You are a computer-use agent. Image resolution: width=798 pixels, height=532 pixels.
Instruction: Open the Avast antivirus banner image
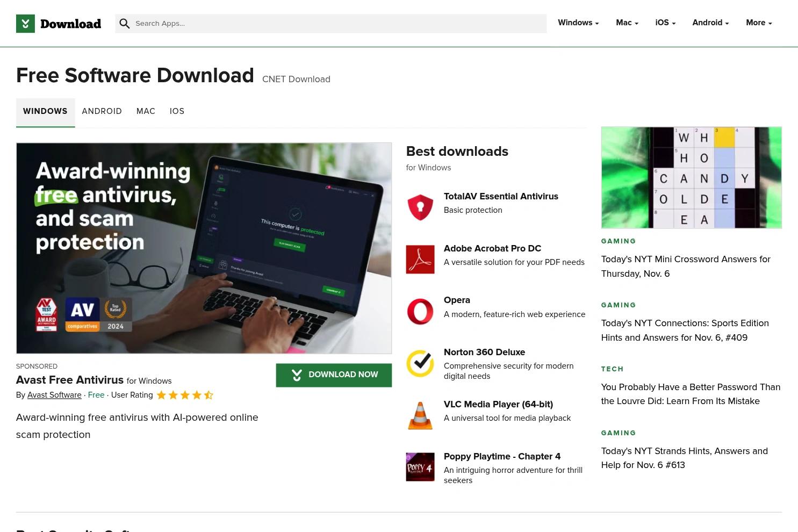[x=204, y=248]
